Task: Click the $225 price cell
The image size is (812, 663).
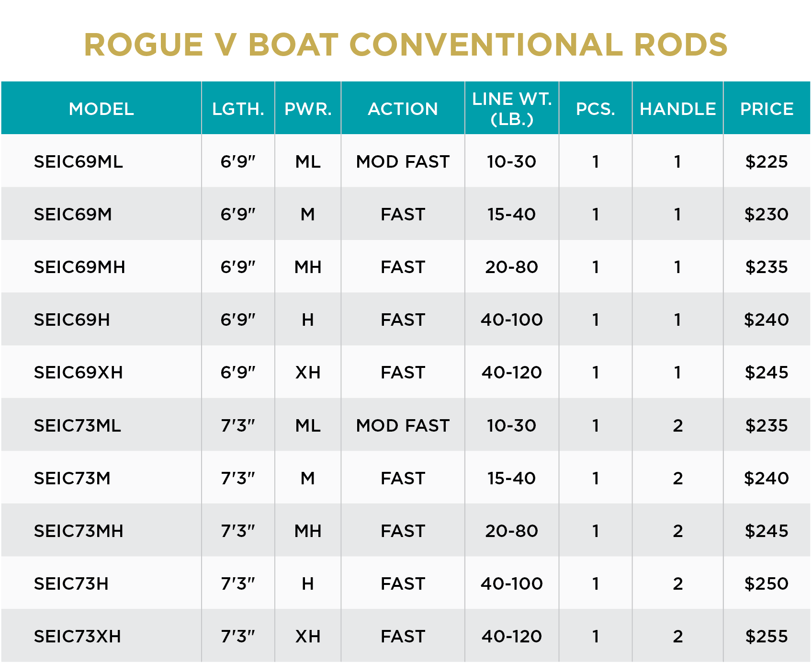Action: (x=767, y=161)
